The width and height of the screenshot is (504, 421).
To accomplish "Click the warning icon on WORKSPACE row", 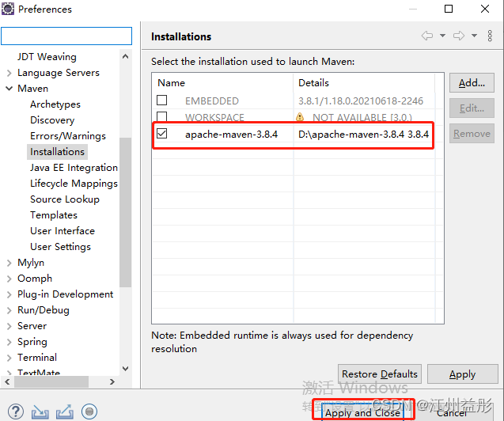I will [300, 116].
